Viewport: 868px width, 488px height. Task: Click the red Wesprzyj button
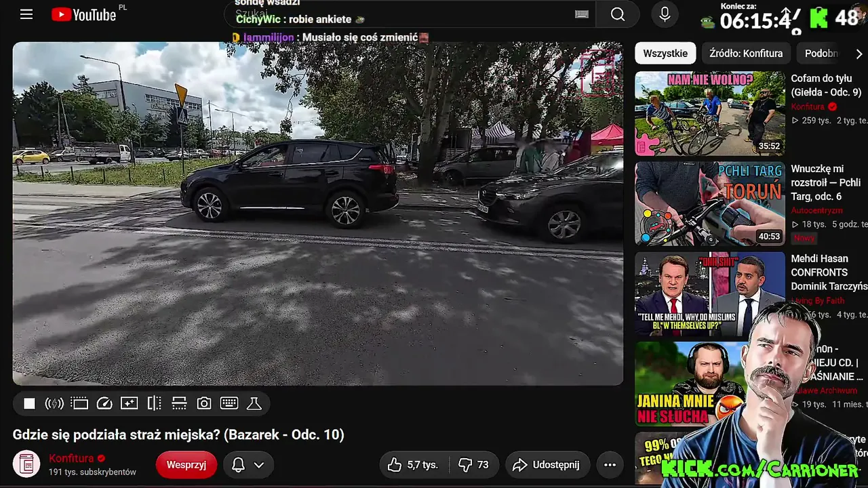[x=186, y=465]
